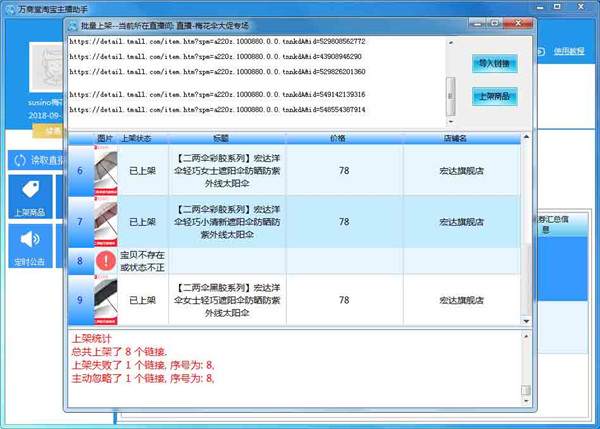Click the 读取直播 refresh icon
This screenshot has width=600, height=429.
click(20, 160)
